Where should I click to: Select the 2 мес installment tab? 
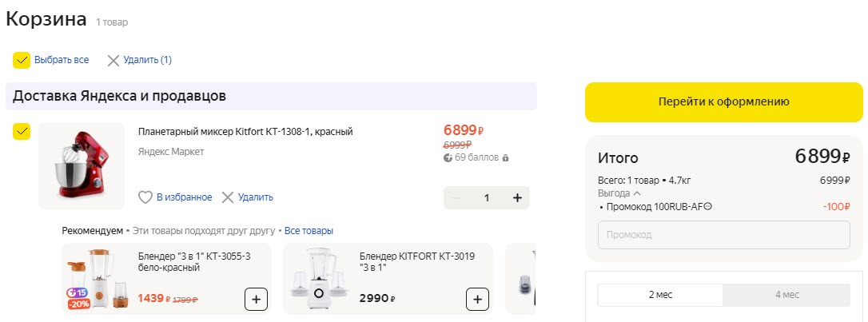point(660,295)
